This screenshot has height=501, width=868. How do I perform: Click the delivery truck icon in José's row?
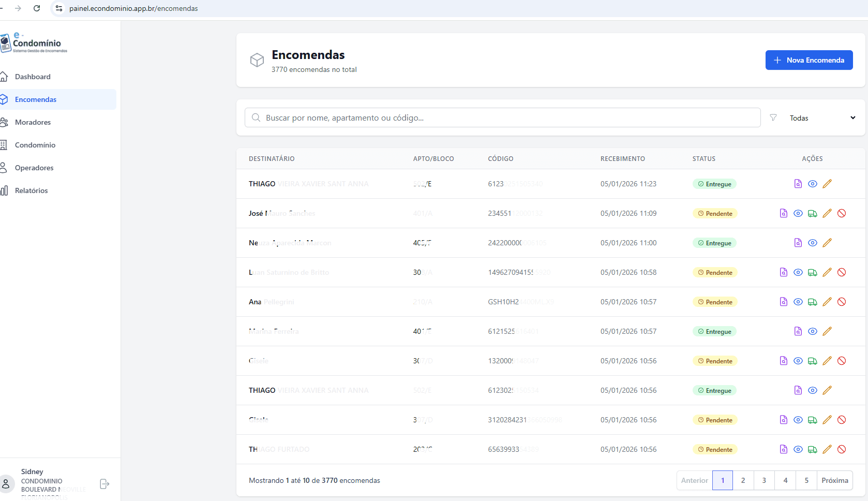tap(813, 213)
